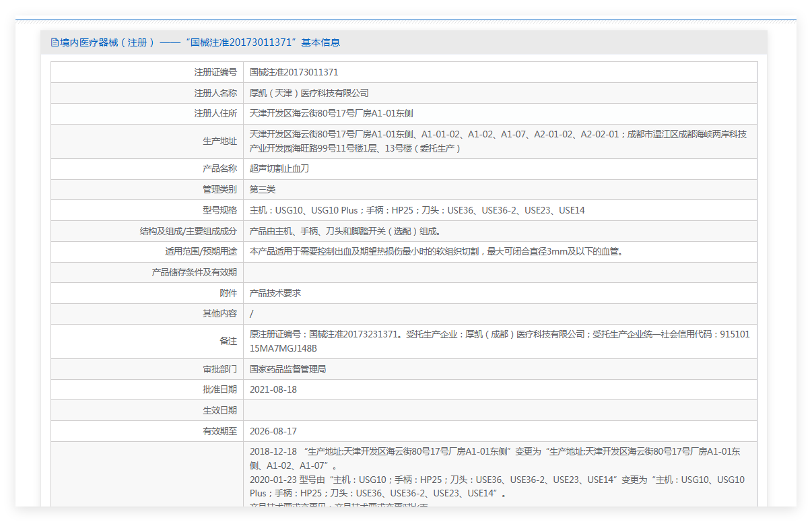Screen dimensions: 812x522
Task: Click the 备注 remarks text with 原注册证编号
Action: point(499,341)
